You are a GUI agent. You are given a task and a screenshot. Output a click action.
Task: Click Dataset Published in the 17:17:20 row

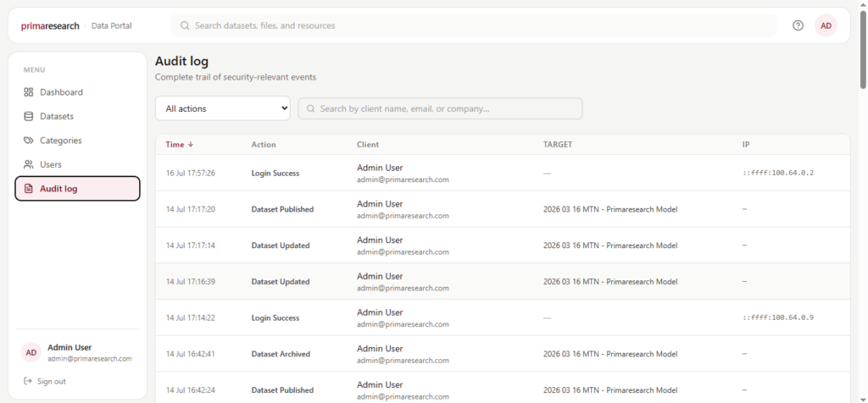pyautogui.click(x=282, y=209)
